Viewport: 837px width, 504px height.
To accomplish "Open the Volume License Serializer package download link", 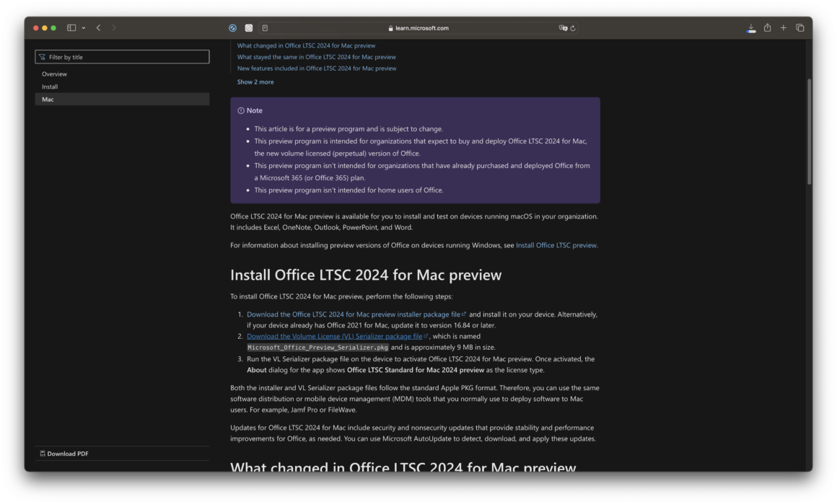I will tap(334, 337).
